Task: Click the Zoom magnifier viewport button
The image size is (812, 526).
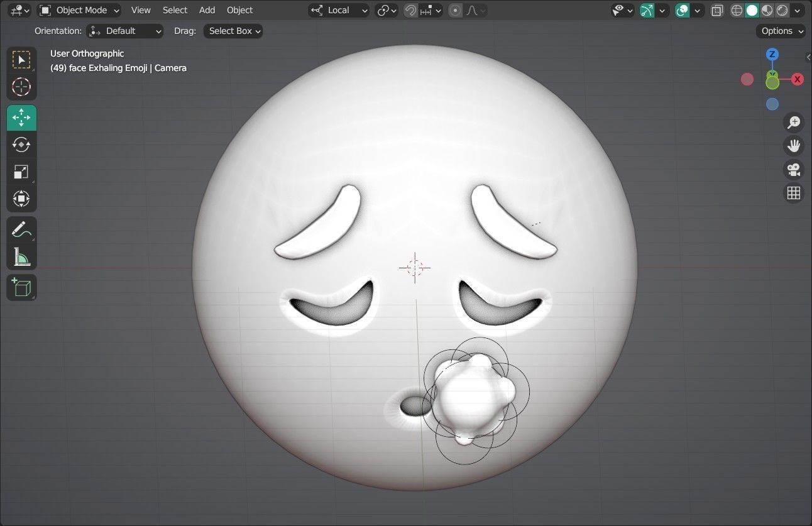Action: 794,122
